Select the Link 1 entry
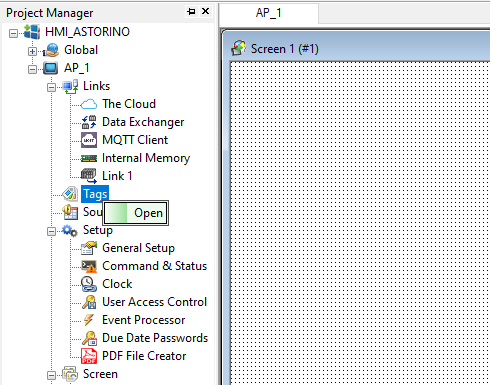490x385 pixels. (117, 176)
